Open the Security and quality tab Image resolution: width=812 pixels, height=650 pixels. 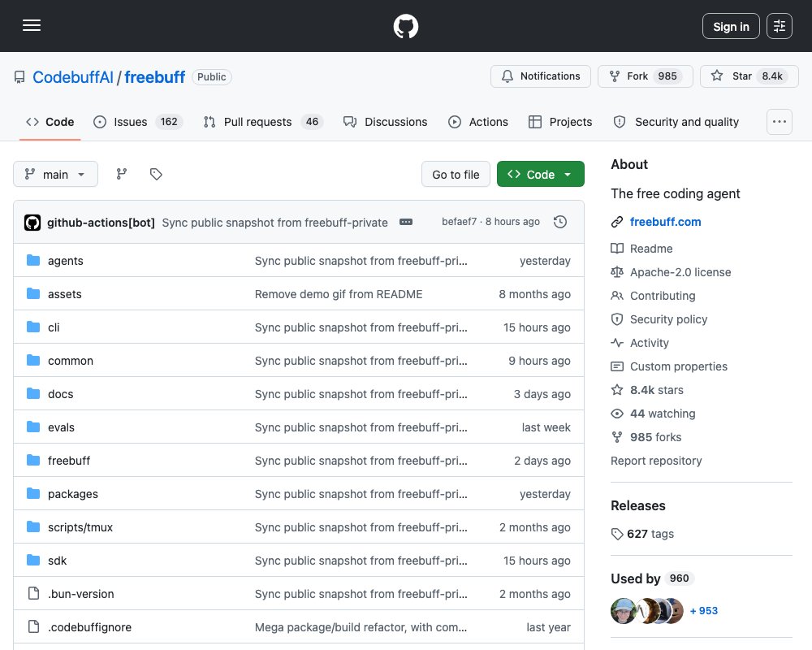click(676, 122)
